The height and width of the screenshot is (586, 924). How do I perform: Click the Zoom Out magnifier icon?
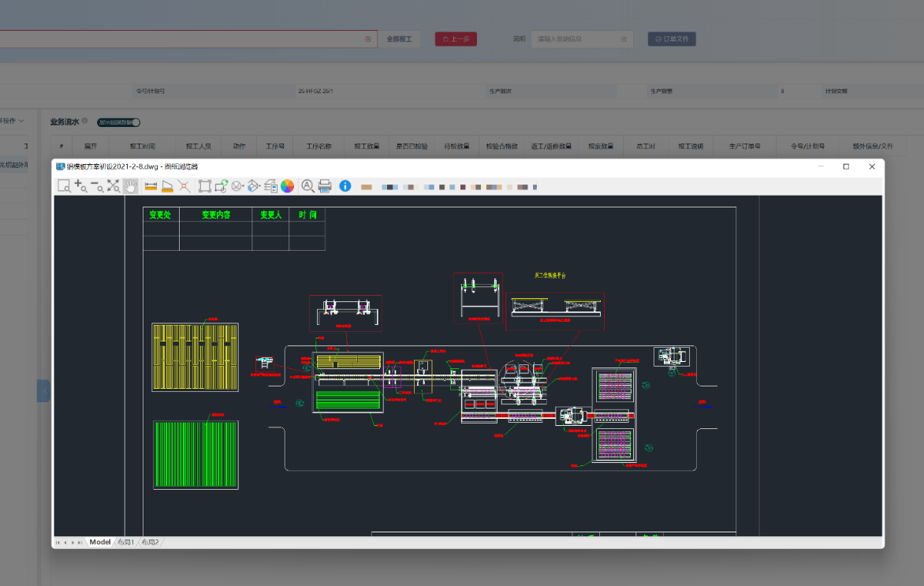click(x=97, y=186)
